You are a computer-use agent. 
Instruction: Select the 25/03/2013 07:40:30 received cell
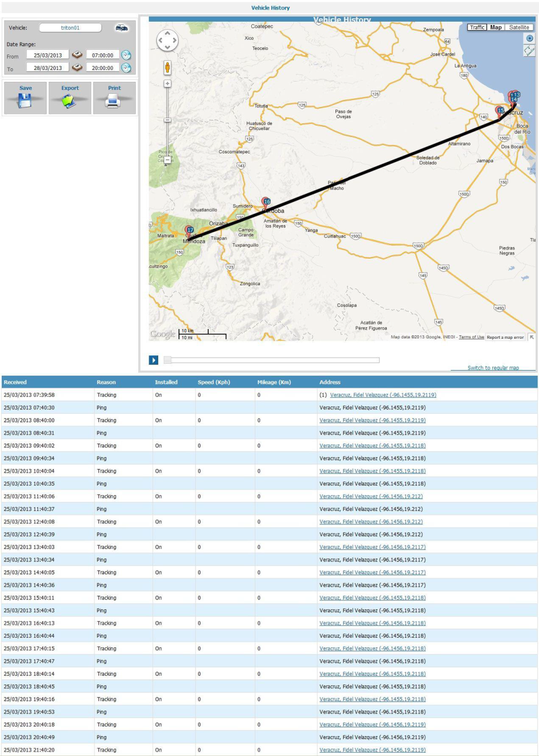[x=29, y=408]
